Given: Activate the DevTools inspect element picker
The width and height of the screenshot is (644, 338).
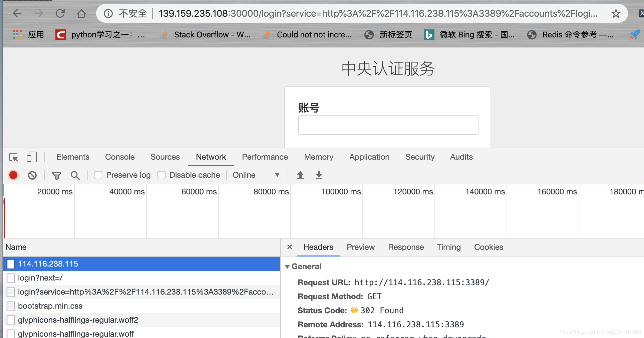Looking at the screenshot, I should (x=14, y=157).
